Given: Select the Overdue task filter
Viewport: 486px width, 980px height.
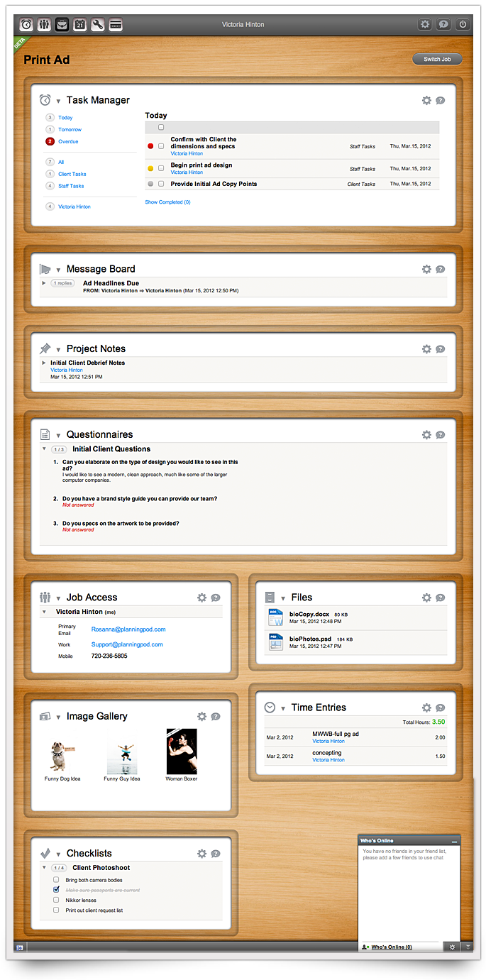Looking at the screenshot, I should coord(68,142).
